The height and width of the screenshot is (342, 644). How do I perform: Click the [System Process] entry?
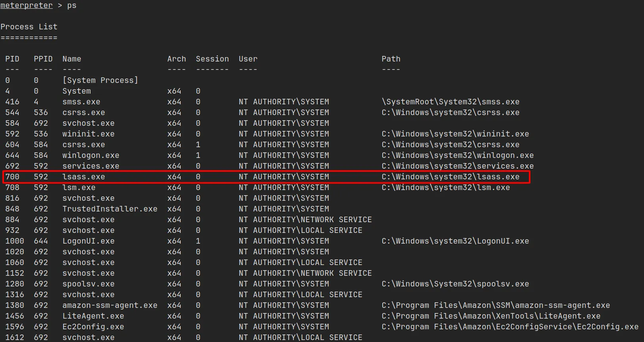100,81
